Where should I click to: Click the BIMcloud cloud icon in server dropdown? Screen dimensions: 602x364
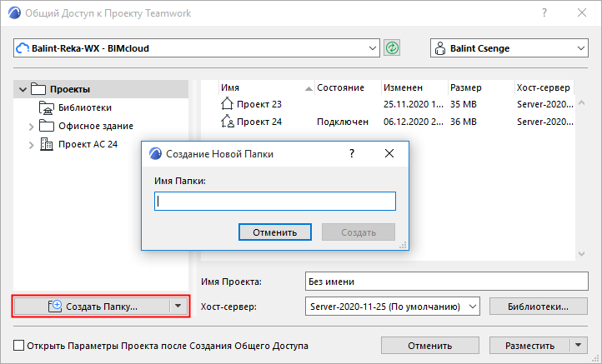point(23,48)
